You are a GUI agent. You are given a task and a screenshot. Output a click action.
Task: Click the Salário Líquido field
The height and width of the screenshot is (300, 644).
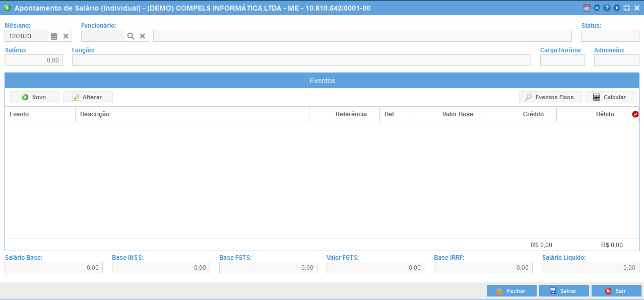591,268
